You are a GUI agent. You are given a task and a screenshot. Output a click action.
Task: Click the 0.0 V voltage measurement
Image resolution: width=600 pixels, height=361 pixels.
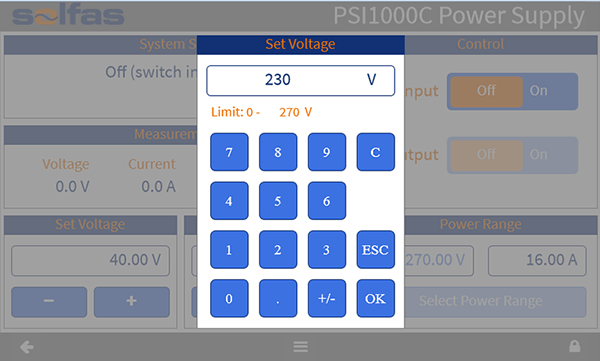coord(72,187)
